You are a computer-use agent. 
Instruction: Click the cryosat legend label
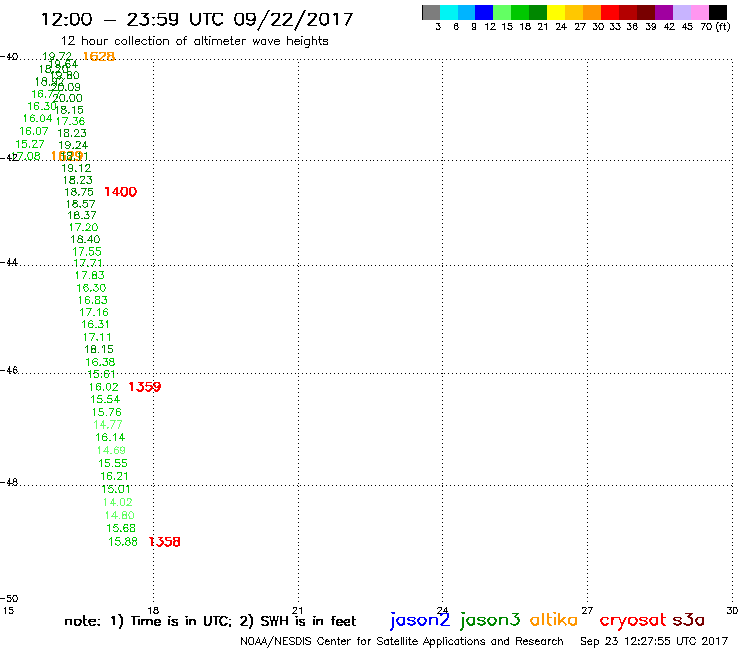tap(633, 620)
